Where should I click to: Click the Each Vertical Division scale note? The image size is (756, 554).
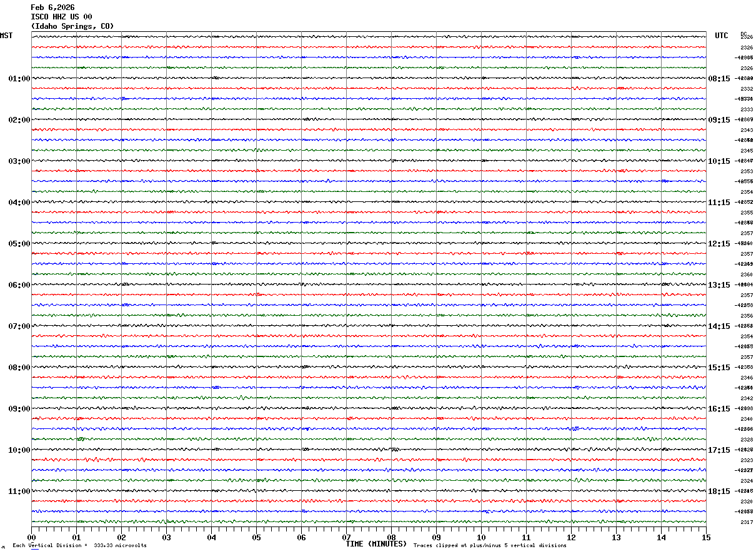click(79, 546)
